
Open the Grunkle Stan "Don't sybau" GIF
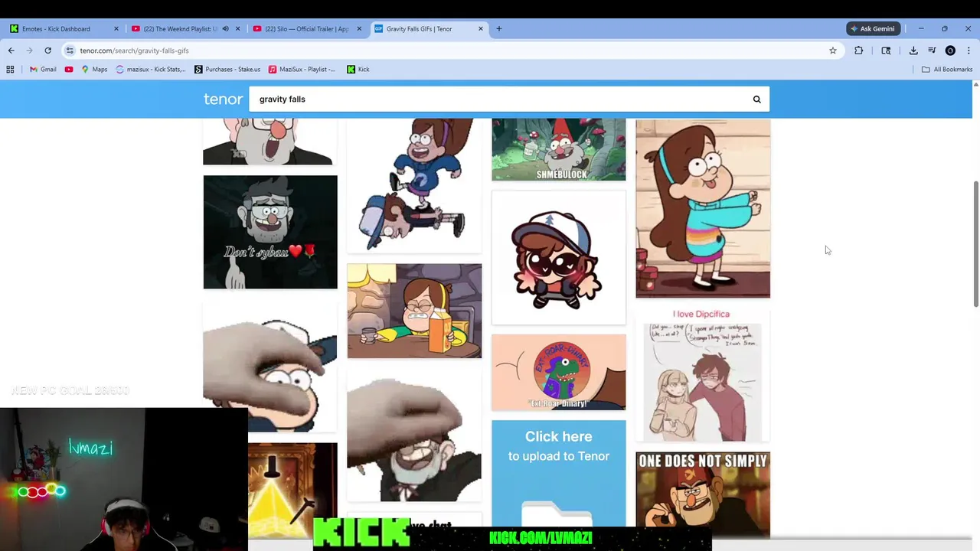tap(270, 232)
